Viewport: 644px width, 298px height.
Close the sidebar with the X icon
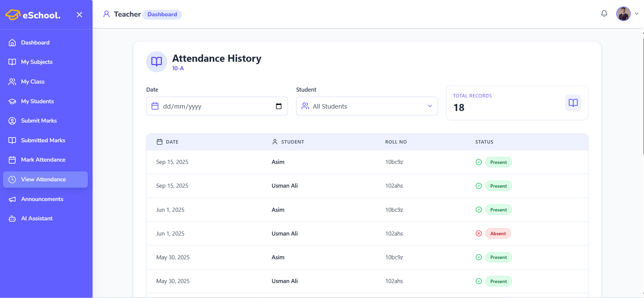click(x=79, y=15)
